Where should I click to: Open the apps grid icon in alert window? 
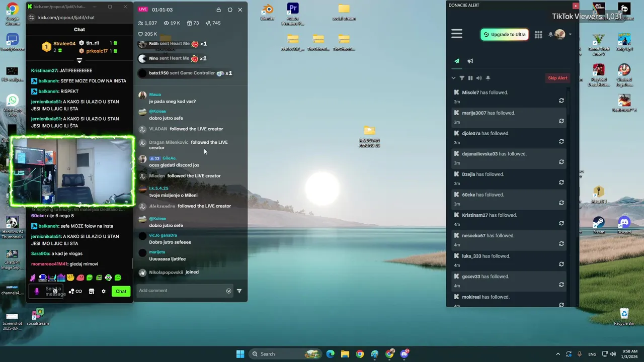coord(538,35)
